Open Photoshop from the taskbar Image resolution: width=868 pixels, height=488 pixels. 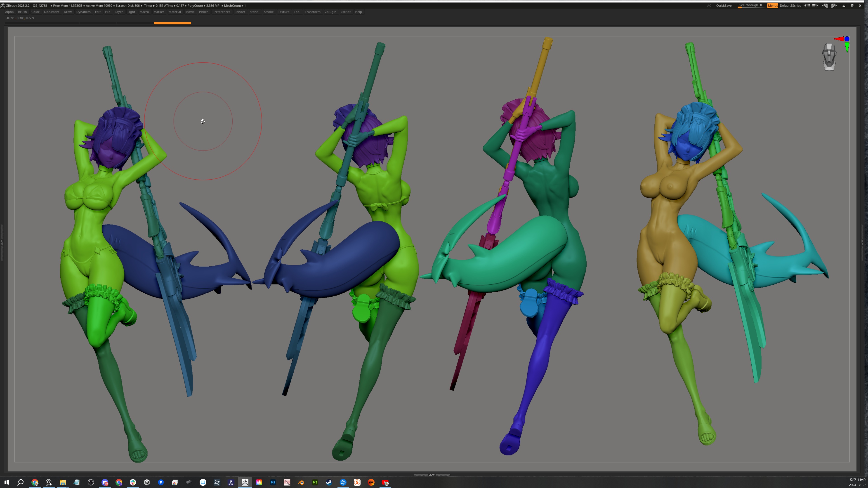coord(273,482)
